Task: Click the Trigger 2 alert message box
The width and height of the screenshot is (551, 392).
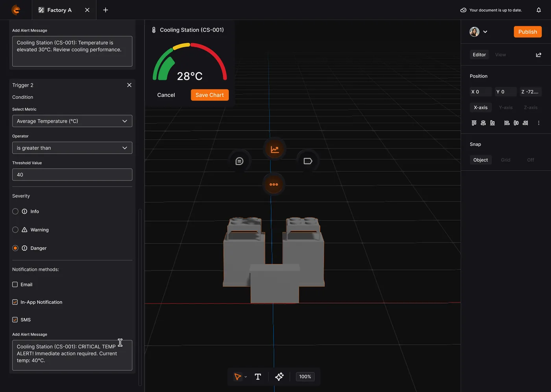Action: (x=72, y=355)
